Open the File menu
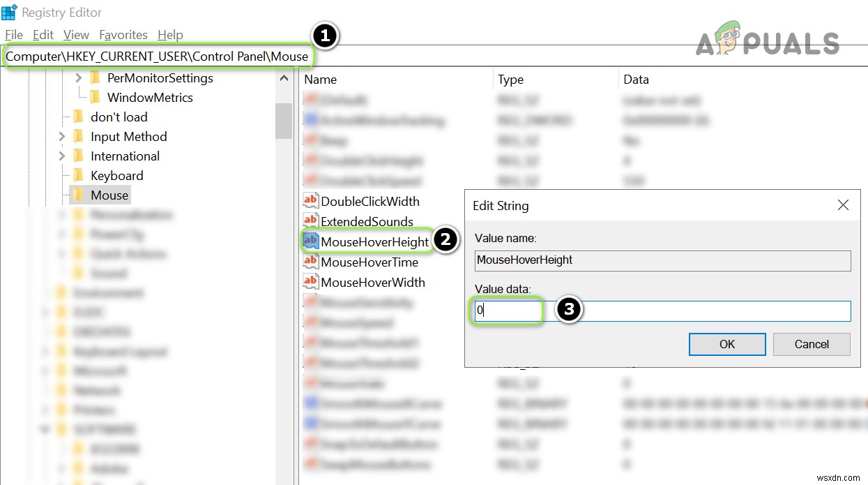 (14, 35)
